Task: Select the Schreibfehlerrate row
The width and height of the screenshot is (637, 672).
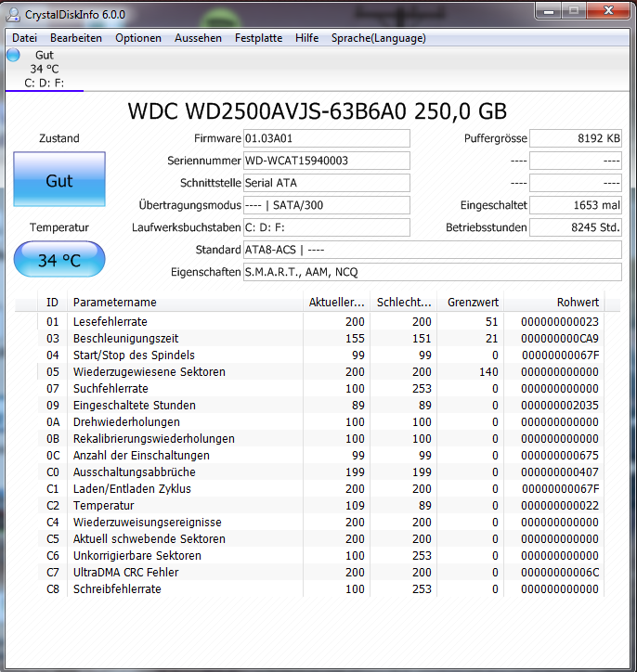Action: [x=320, y=588]
